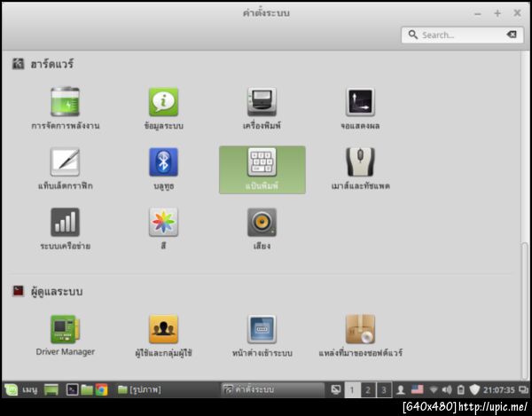
Task: Open Printers (เครื่องพิมพ์) settings icon
Action: 262,102
